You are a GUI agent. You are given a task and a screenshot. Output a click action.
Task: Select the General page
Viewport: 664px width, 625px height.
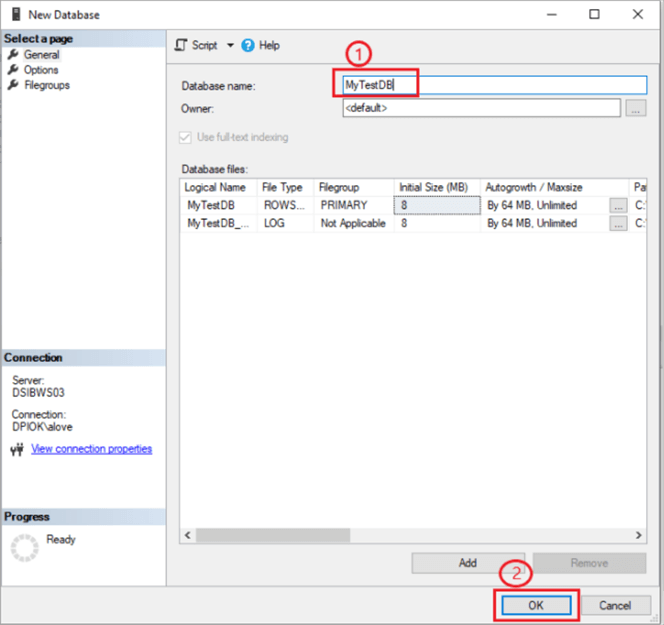[41, 55]
